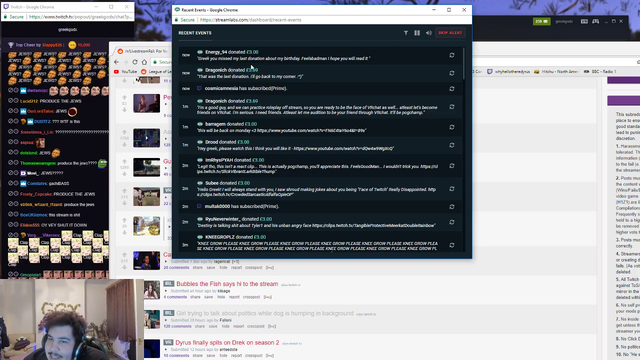This screenshot has height=360, width=640.
Task: Open the filter icon in Recent Events
Action: point(406,33)
